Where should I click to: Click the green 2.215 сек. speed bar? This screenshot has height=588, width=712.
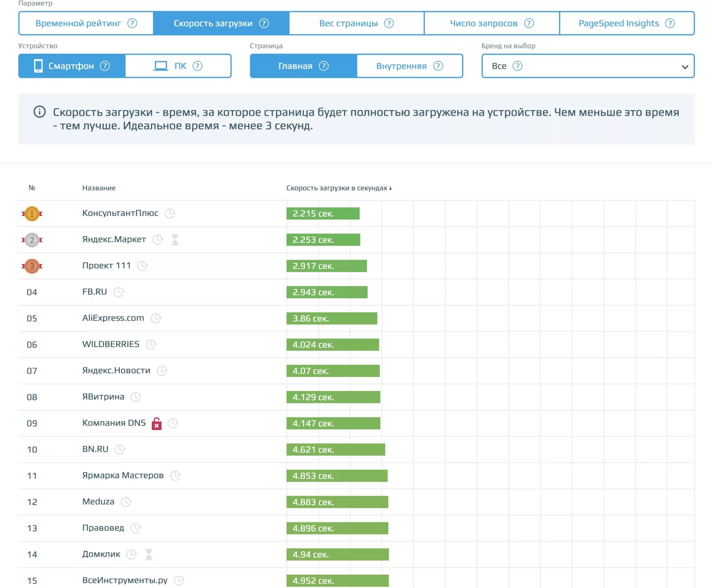[323, 214]
